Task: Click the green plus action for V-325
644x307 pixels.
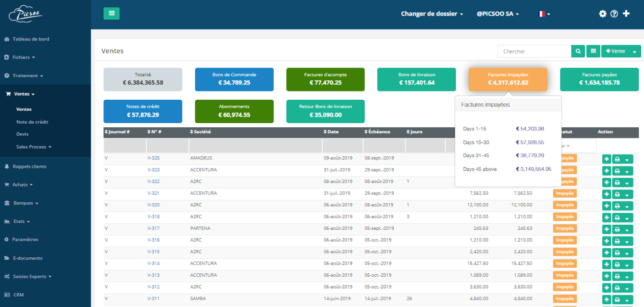Action: pyautogui.click(x=606, y=159)
